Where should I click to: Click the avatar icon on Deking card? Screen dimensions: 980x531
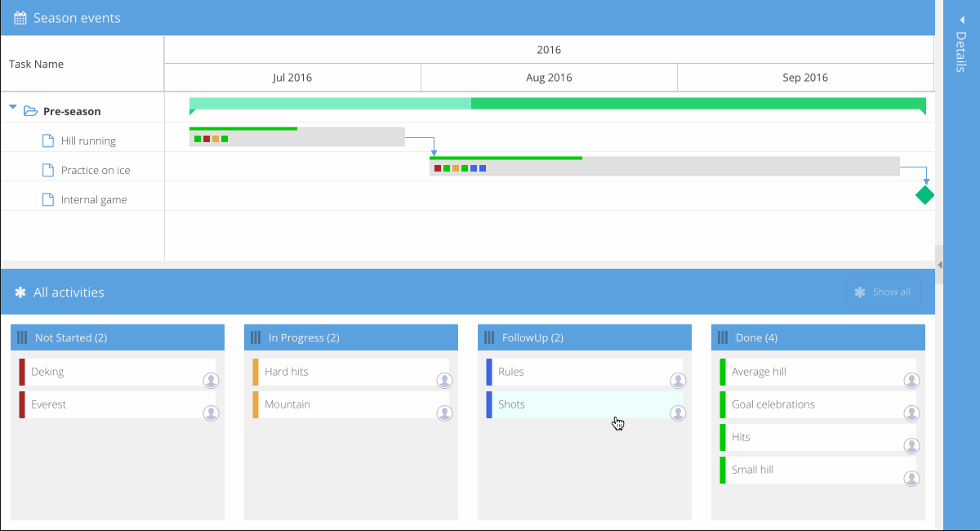211,380
